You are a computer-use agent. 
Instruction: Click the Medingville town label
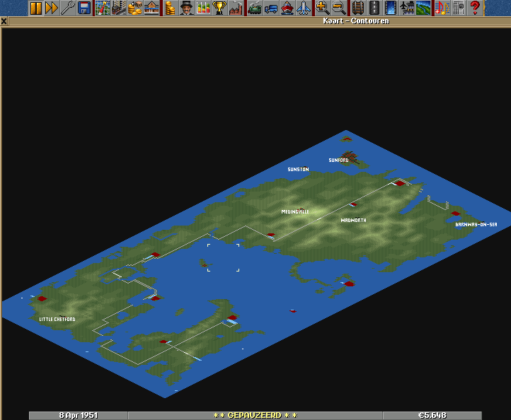click(295, 211)
